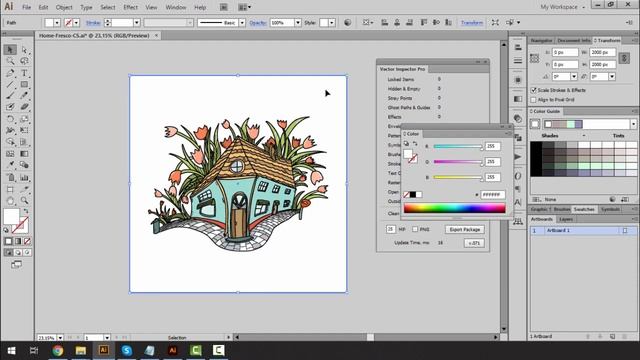Open the Basic brush definition dropdown
This screenshot has height=360, width=640.
242,23
